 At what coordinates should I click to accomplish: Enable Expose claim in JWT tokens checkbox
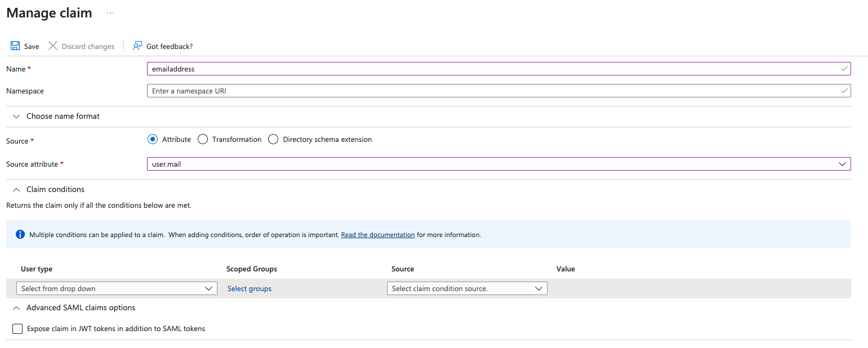click(x=17, y=328)
